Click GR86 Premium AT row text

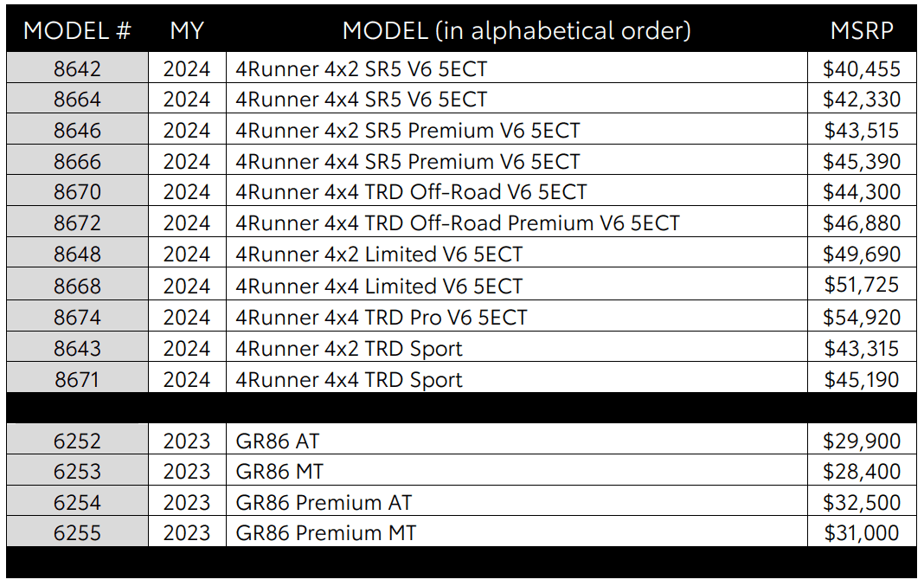point(324,502)
